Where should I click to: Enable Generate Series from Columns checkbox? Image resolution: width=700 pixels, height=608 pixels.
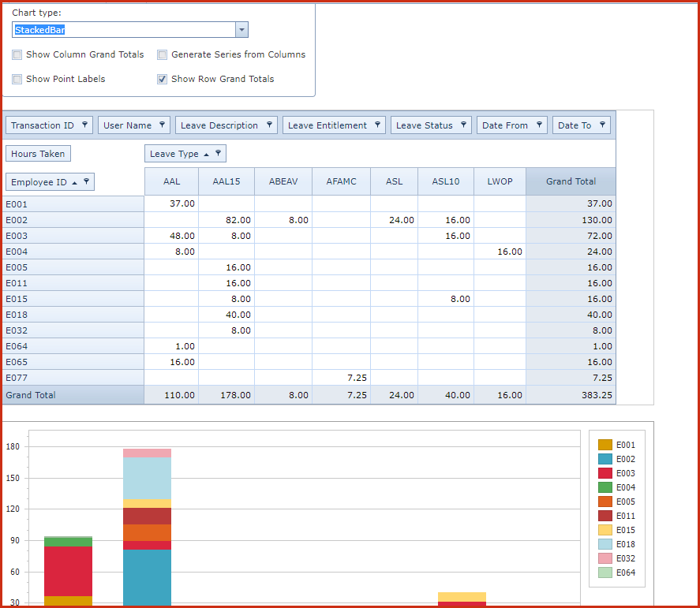coord(162,55)
